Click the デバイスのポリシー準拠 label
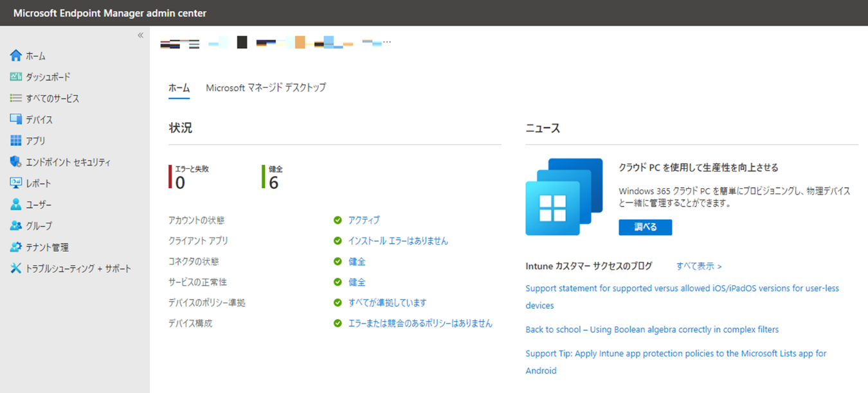This screenshot has height=393, width=868. click(x=206, y=302)
